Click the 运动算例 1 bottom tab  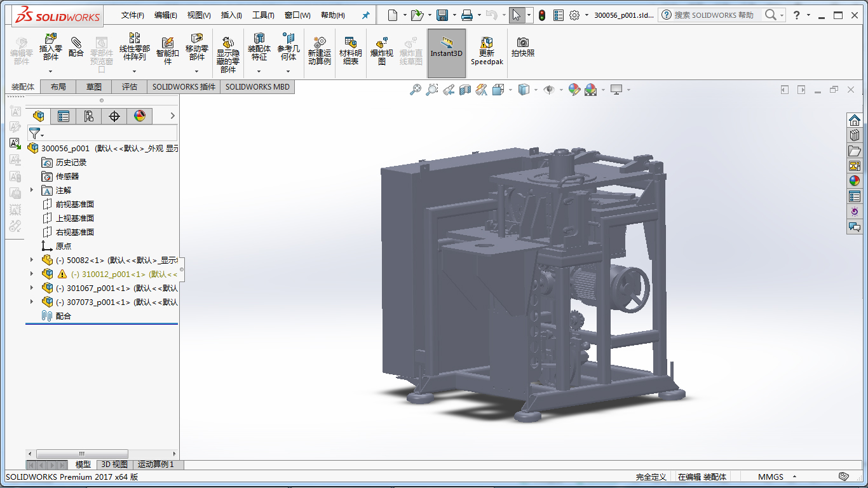coord(156,464)
